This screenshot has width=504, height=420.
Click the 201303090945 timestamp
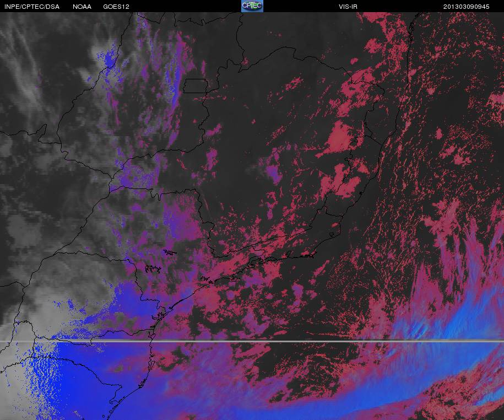pyautogui.click(x=466, y=7)
